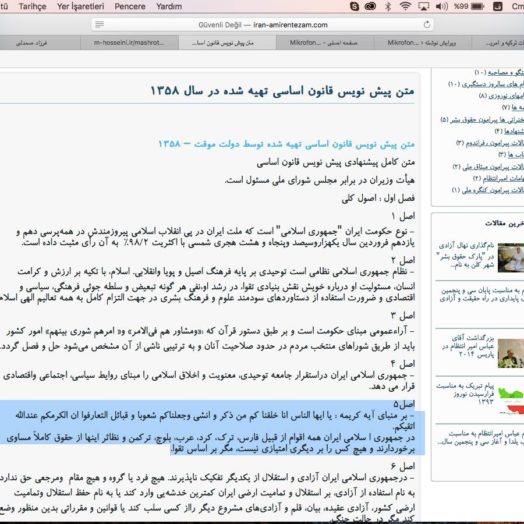Click the blue subtitle توسط دولت موقت
Screen dimensions: 524x524
[286, 144]
